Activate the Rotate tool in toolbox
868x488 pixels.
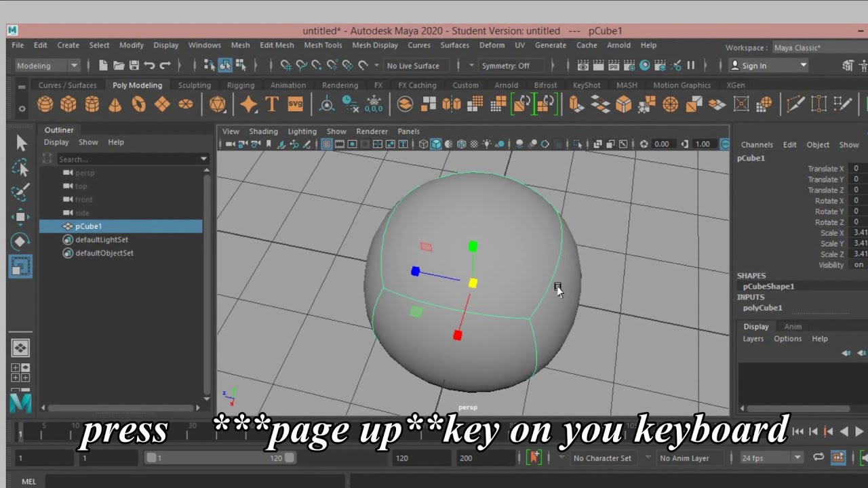coord(20,241)
